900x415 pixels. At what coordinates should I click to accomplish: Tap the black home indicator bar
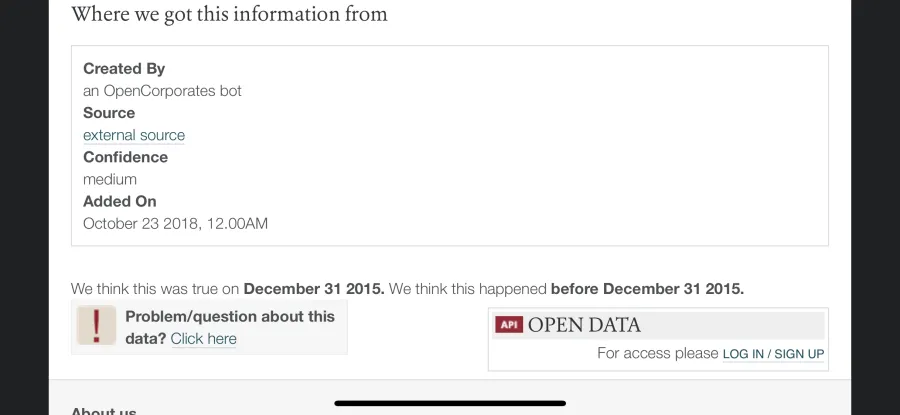click(450, 403)
